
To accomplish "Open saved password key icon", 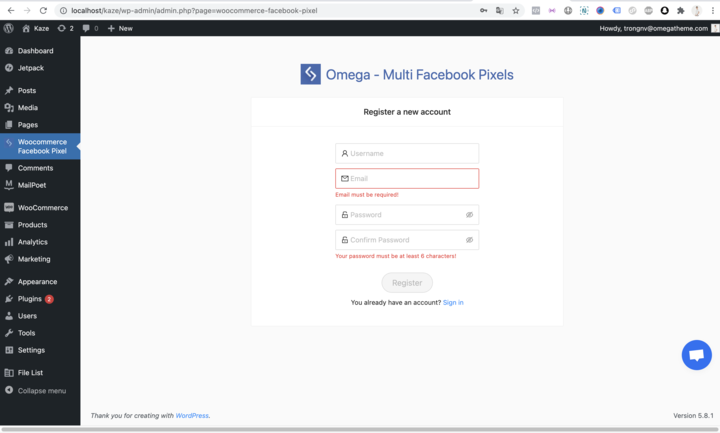I will [x=484, y=10].
